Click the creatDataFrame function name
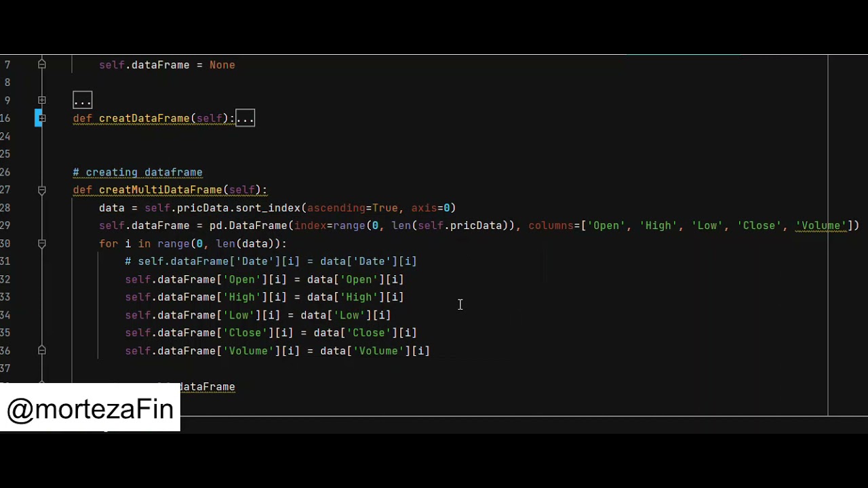Image resolution: width=868 pixels, height=488 pixels. tap(144, 119)
